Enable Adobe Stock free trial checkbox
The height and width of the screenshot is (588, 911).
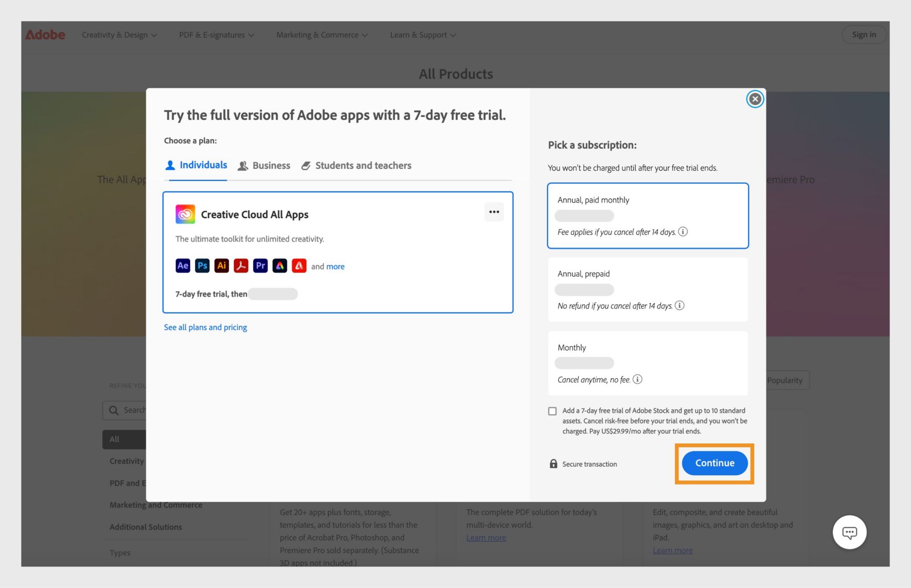click(552, 411)
